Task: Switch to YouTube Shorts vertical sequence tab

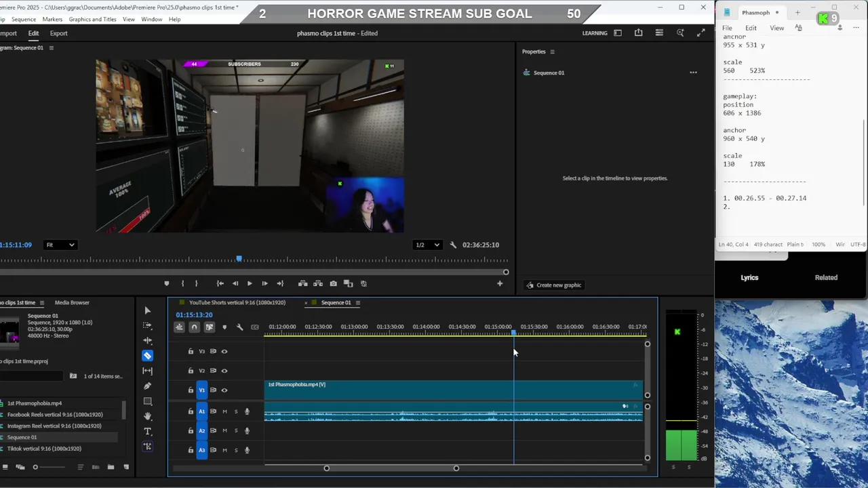Action: click(237, 302)
